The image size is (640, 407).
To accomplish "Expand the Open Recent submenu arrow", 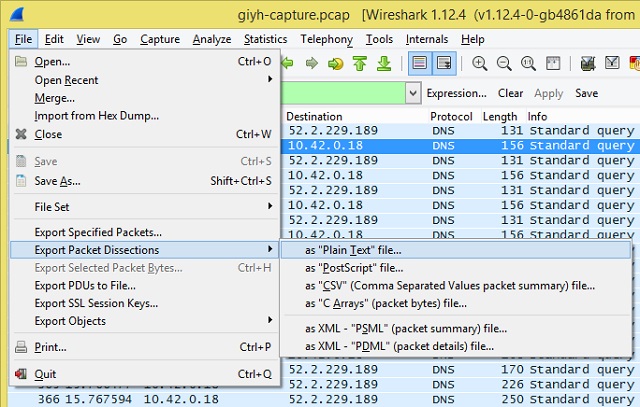I will tap(270, 79).
